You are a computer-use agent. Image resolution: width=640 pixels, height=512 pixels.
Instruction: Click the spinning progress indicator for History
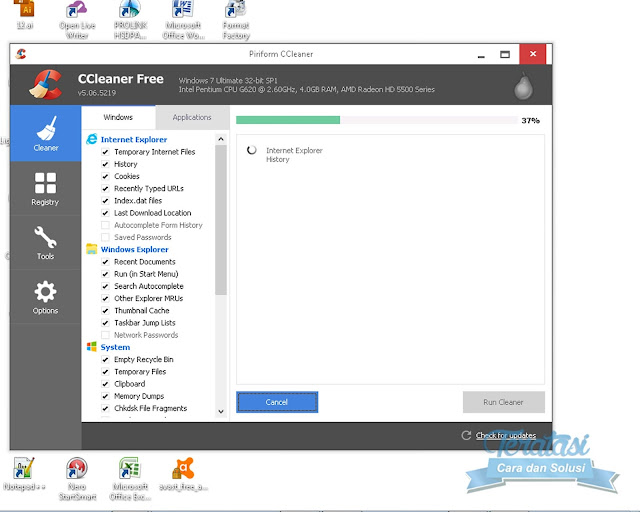252,150
